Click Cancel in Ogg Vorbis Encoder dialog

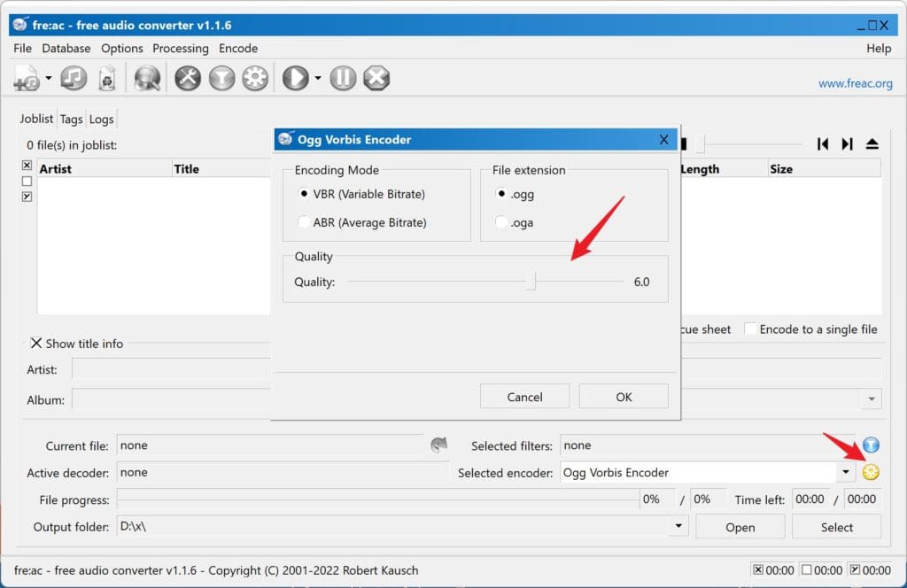point(524,398)
